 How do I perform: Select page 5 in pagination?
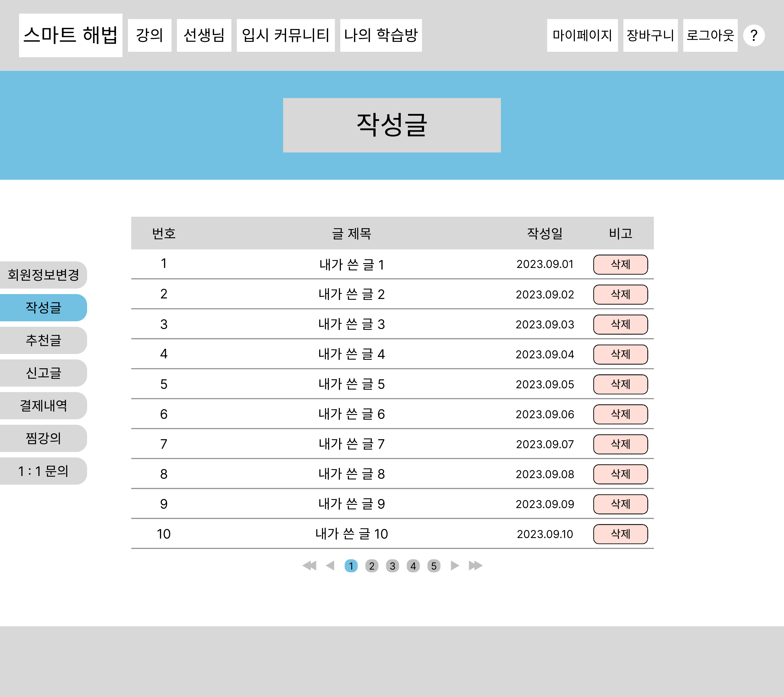point(433,566)
